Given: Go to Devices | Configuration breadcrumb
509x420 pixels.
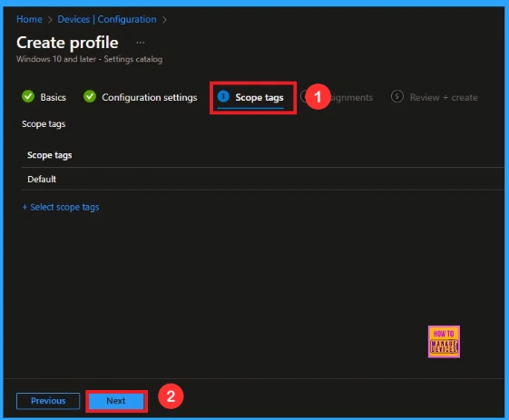Looking at the screenshot, I should pos(107,19).
